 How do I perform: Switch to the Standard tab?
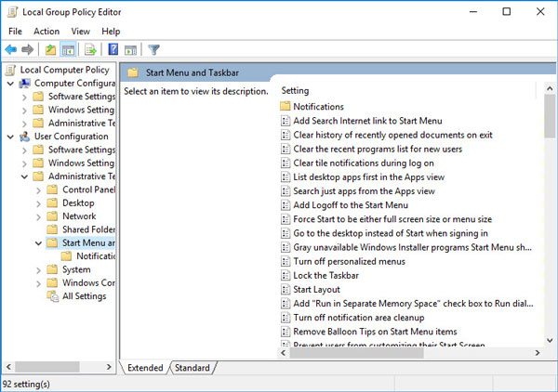click(x=193, y=368)
